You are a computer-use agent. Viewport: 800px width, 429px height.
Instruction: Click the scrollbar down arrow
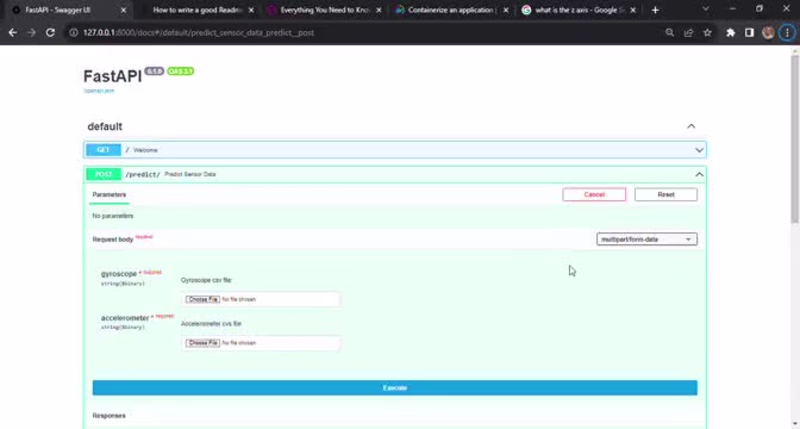point(795,424)
